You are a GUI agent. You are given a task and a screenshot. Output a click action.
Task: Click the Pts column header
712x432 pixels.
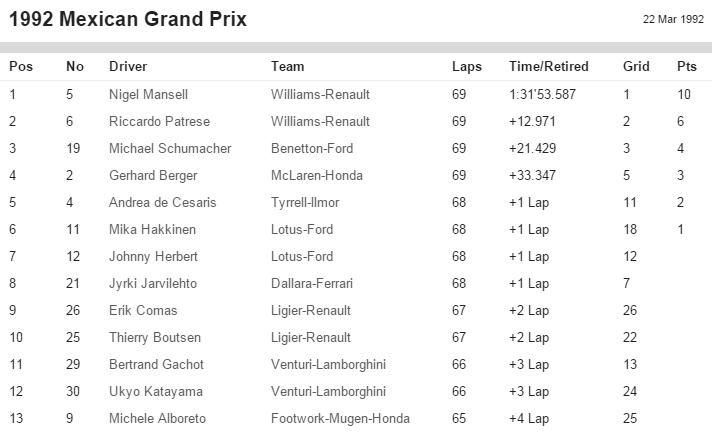(x=686, y=67)
